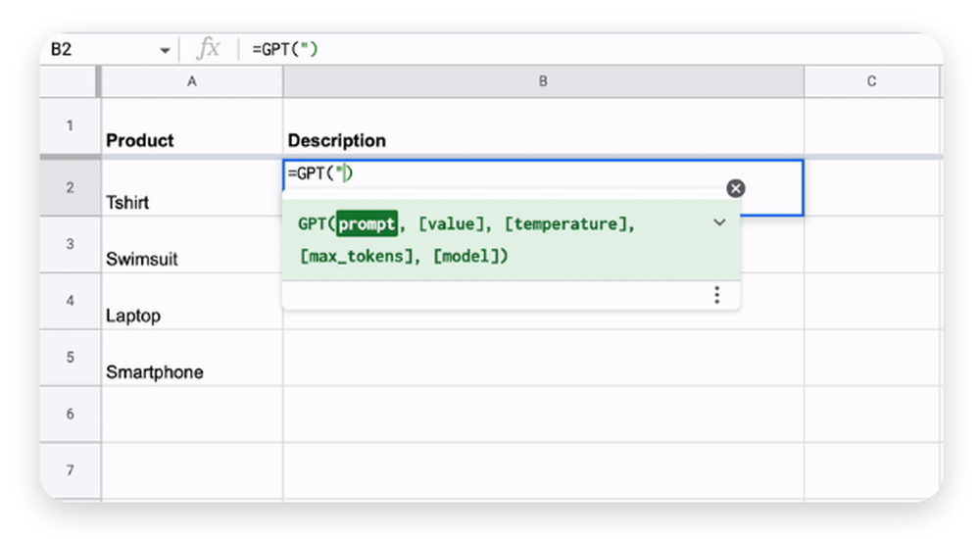Click inside editing cell B2 formula text

[x=320, y=173]
